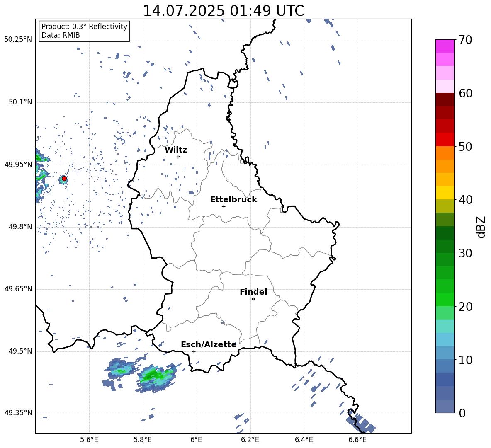The width and height of the screenshot is (491, 448).
Task: Click the 6°E longitude label
Action: point(196,440)
